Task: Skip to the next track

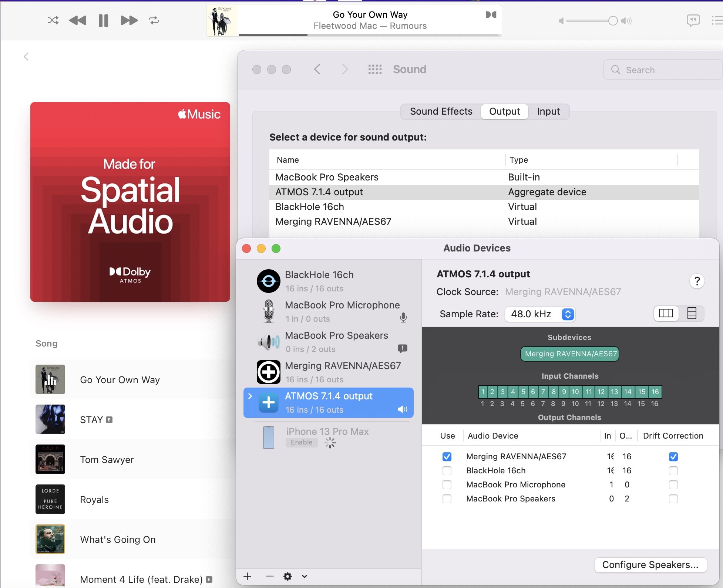Action: pyautogui.click(x=129, y=20)
